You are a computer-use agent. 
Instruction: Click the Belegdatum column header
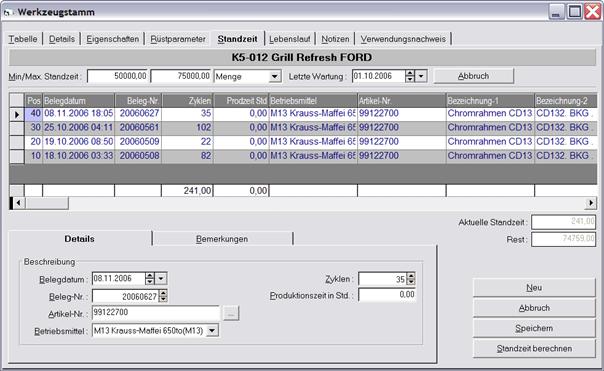click(78, 101)
